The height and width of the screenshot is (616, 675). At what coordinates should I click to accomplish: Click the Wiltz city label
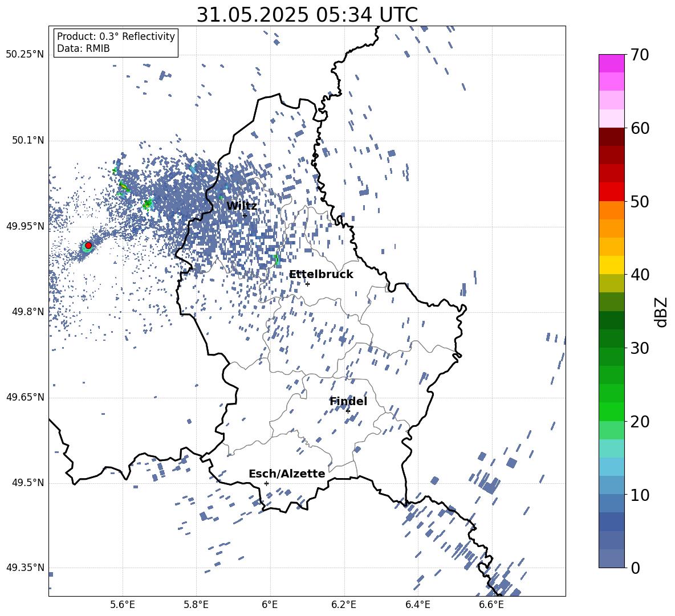point(242,206)
